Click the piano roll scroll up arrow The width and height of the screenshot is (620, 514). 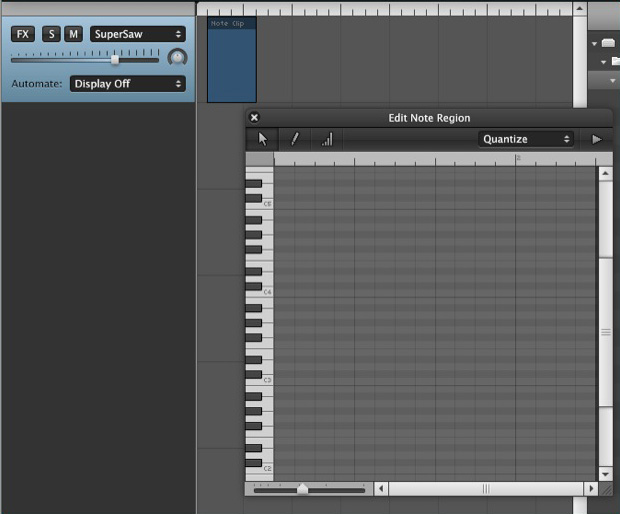coord(605,174)
